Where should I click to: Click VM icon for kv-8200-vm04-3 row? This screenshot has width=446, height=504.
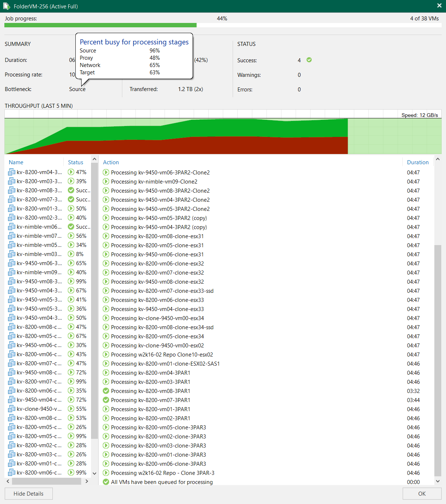click(x=12, y=172)
